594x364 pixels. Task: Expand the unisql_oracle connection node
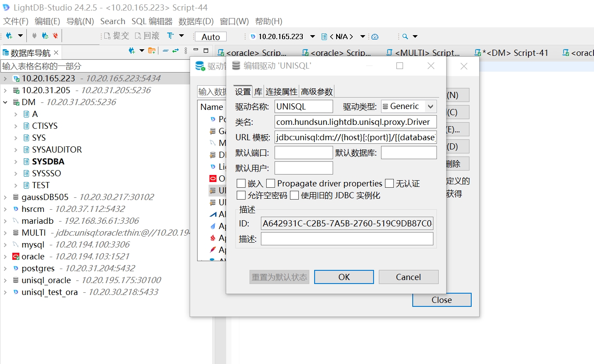click(x=5, y=280)
